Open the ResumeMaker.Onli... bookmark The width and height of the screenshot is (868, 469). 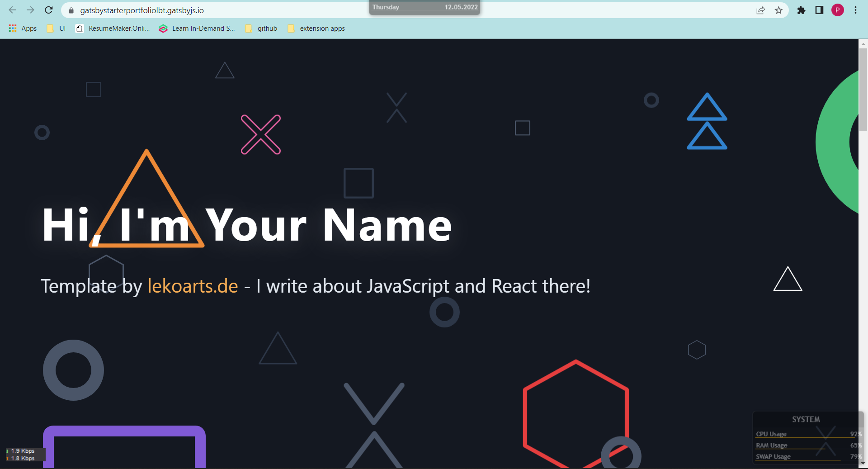coord(113,28)
